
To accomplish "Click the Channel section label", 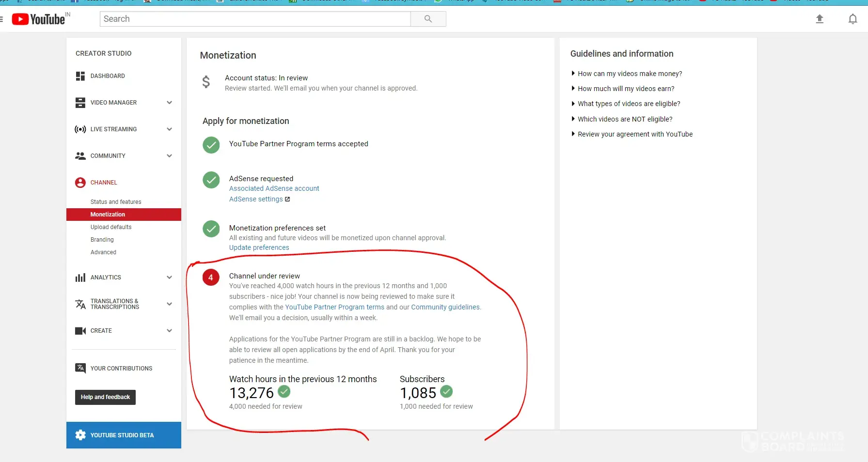I will (x=104, y=183).
